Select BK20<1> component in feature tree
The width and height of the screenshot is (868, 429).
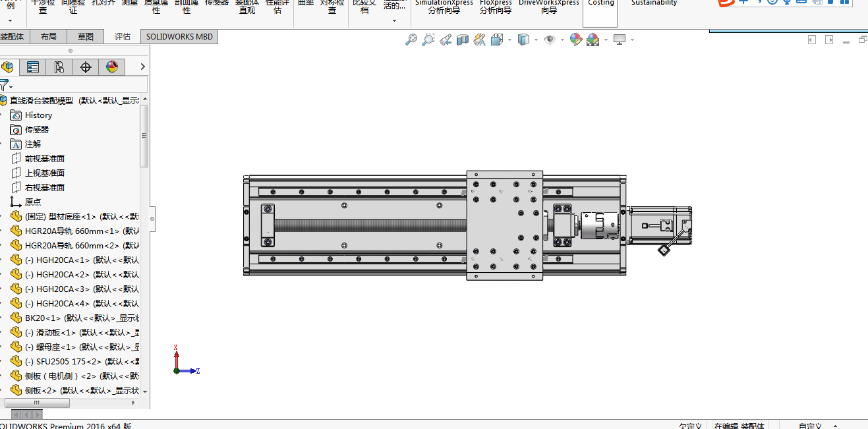tap(42, 318)
